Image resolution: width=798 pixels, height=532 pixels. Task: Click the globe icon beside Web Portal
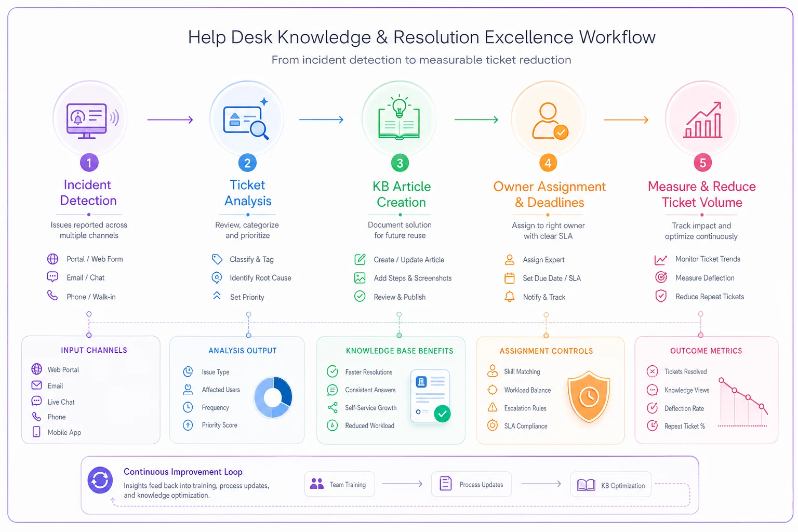(36, 369)
